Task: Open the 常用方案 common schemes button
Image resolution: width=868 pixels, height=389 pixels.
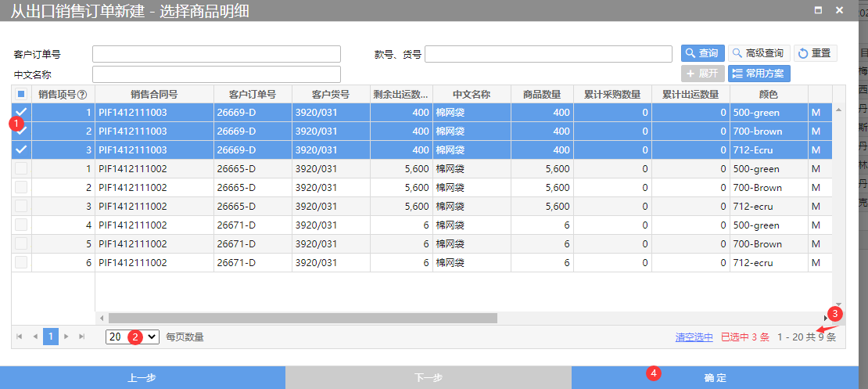Action: [x=759, y=74]
